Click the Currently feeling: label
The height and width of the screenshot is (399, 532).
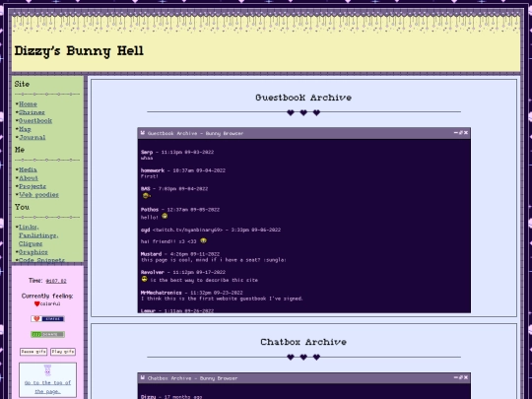(47, 297)
